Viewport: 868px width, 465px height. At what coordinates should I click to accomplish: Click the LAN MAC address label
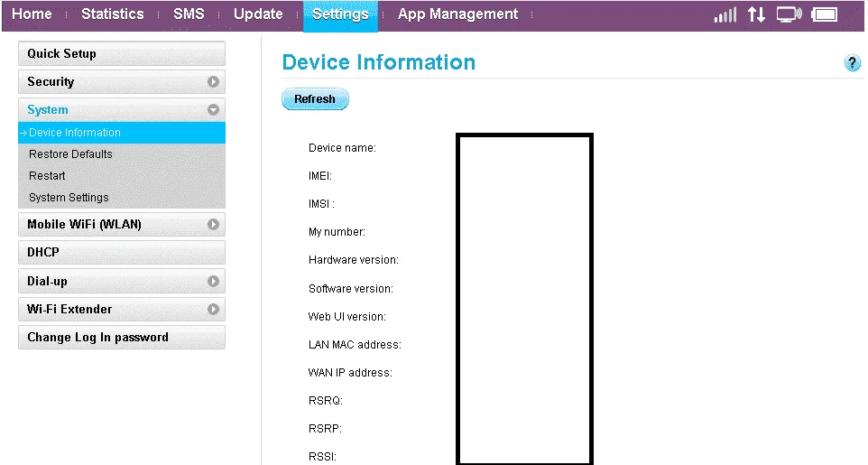355,345
